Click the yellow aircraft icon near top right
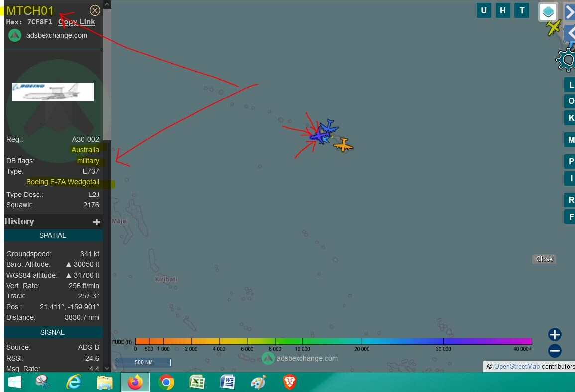Viewport: 575px width, 392px height. point(554,28)
